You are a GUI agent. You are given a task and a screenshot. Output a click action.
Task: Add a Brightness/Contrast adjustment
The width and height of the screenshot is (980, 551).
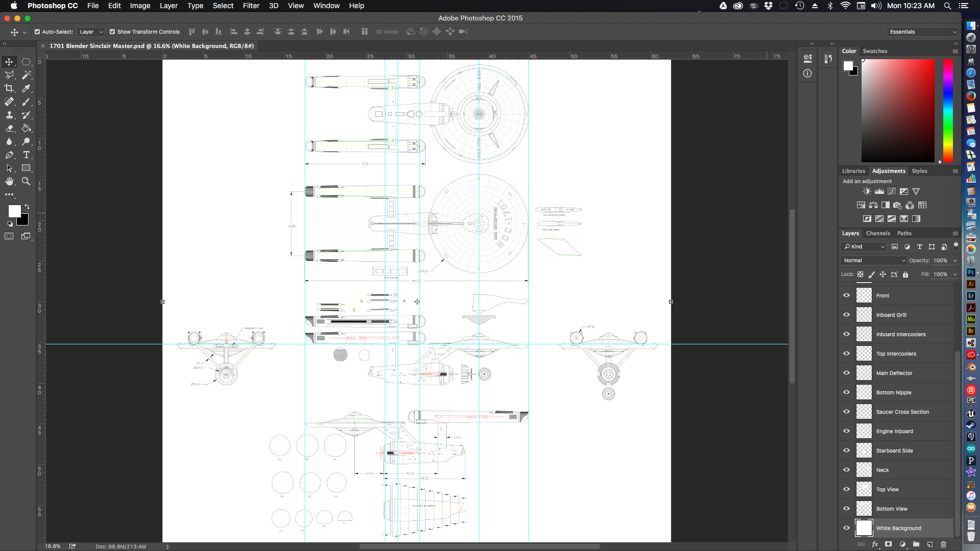(x=867, y=191)
